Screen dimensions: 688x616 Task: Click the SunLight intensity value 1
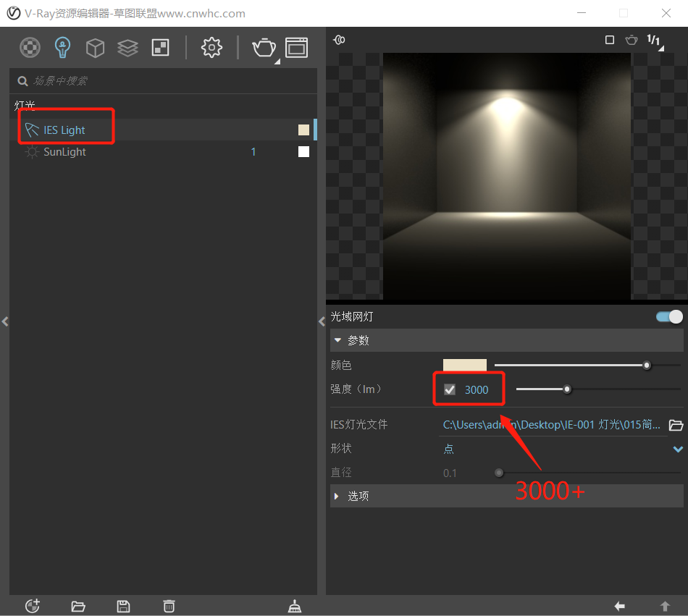coord(253,152)
